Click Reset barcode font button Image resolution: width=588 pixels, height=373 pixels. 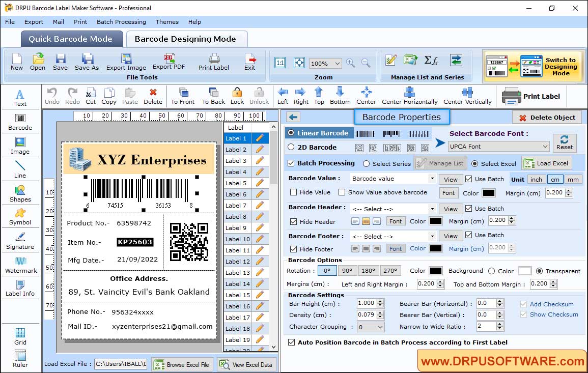pyautogui.click(x=565, y=143)
